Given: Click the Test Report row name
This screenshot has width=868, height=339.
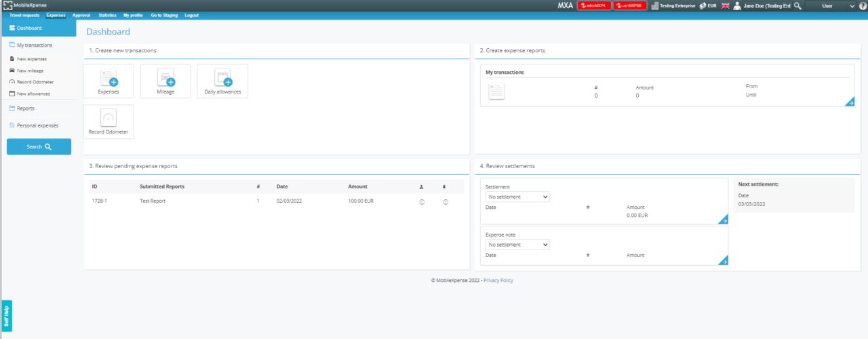Looking at the screenshot, I should 153,201.
